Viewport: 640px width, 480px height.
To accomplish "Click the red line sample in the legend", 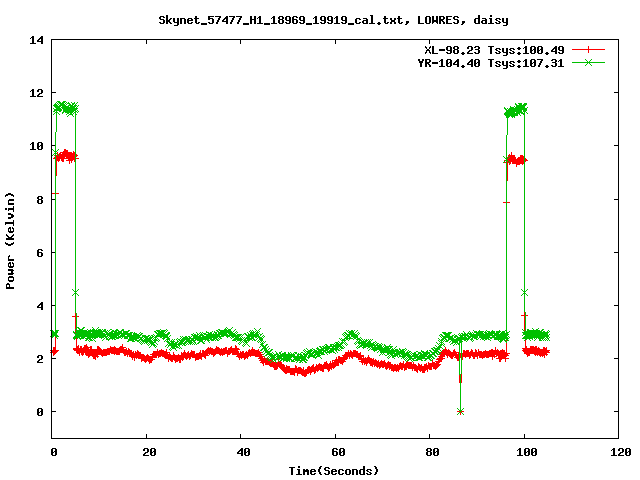I will [x=588, y=50].
